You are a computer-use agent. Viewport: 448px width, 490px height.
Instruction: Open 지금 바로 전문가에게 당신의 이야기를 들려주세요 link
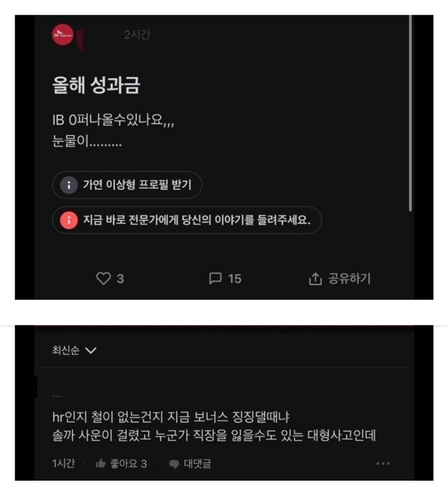tap(187, 220)
